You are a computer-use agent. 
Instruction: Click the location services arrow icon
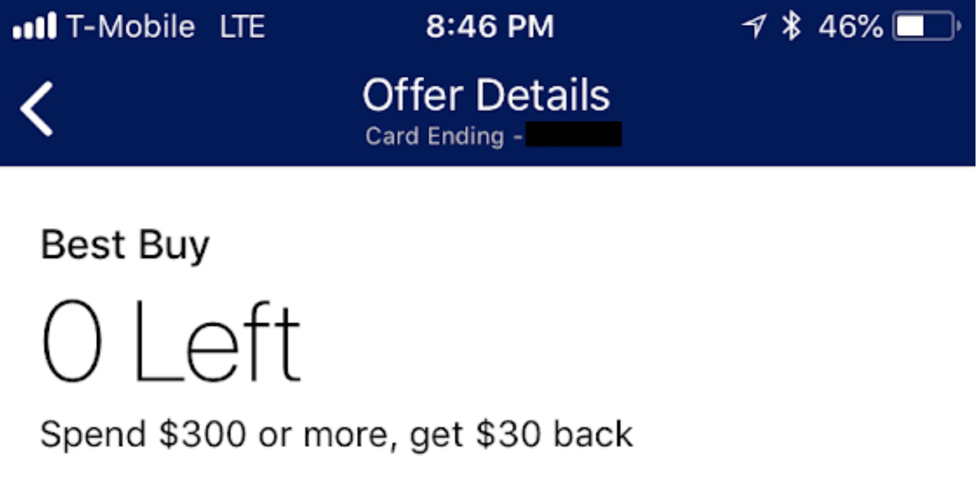tap(754, 26)
